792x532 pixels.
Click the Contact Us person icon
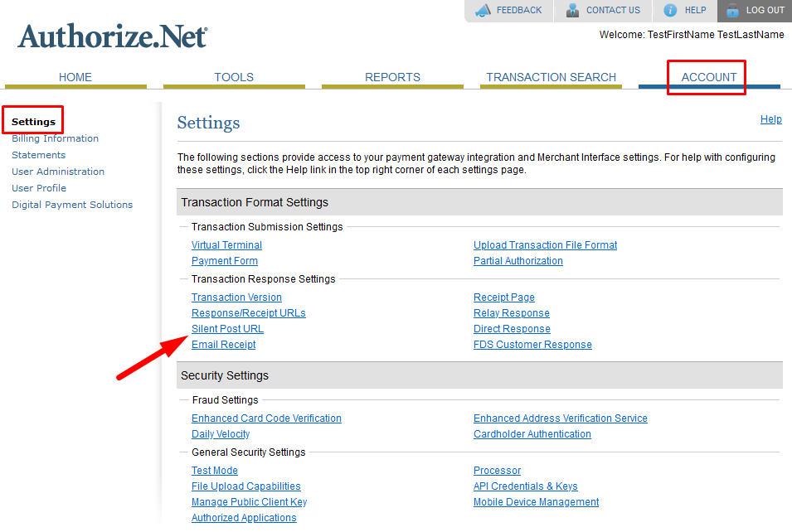572,11
